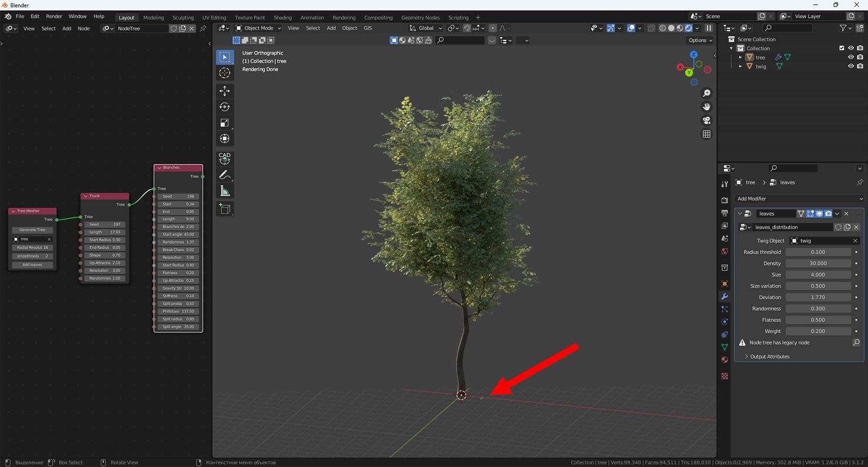The height and width of the screenshot is (467, 868).
Task: Select the Measure tool
Action: tap(225, 191)
